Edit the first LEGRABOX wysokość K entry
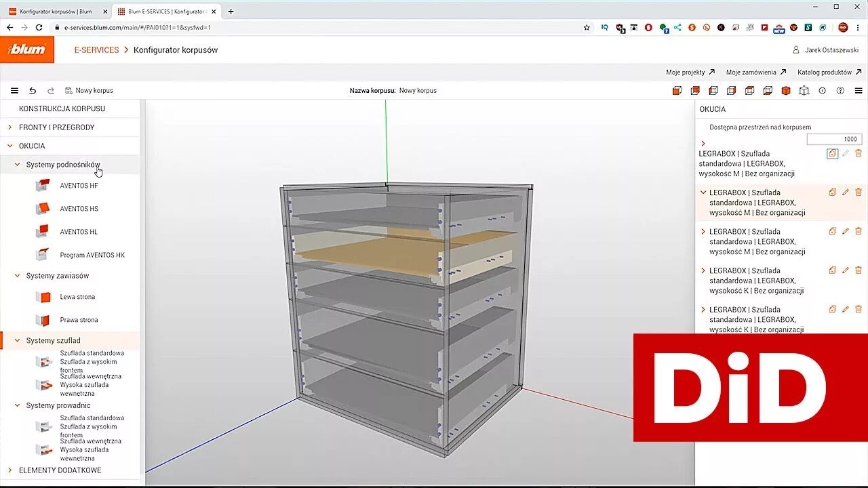This screenshot has width=868, height=488. (846, 270)
